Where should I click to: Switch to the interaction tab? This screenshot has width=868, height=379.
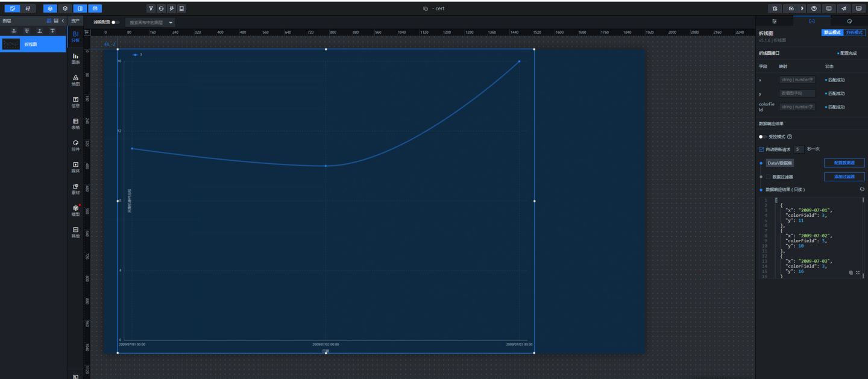coord(849,20)
